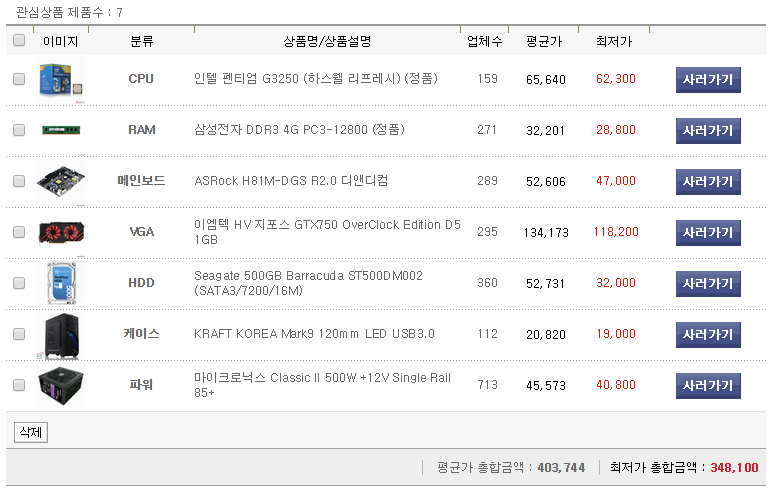The height and width of the screenshot is (492, 772).
Task: Tick the 파워 row checkbox
Action: pyautogui.click(x=19, y=385)
